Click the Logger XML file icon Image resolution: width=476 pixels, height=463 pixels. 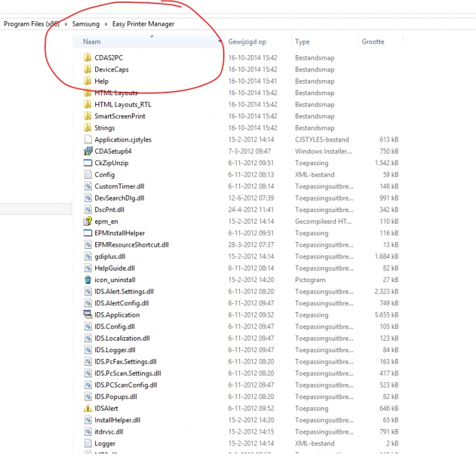88,443
